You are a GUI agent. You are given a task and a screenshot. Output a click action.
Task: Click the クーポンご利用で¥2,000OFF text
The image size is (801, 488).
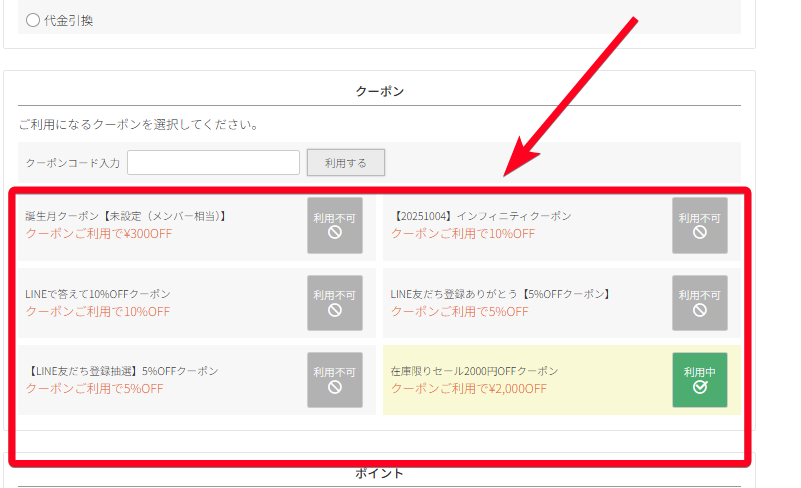[468, 389]
